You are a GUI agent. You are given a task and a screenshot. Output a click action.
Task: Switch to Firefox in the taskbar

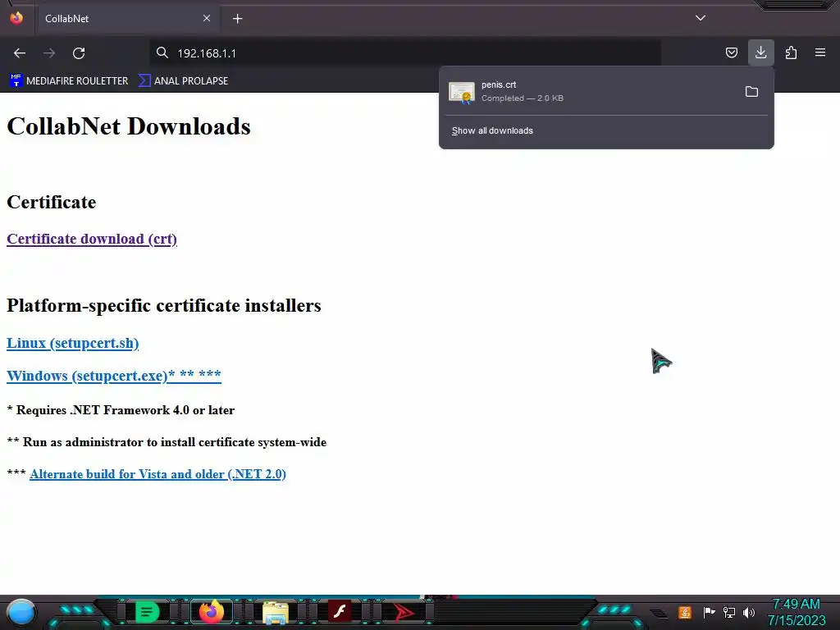pos(211,612)
